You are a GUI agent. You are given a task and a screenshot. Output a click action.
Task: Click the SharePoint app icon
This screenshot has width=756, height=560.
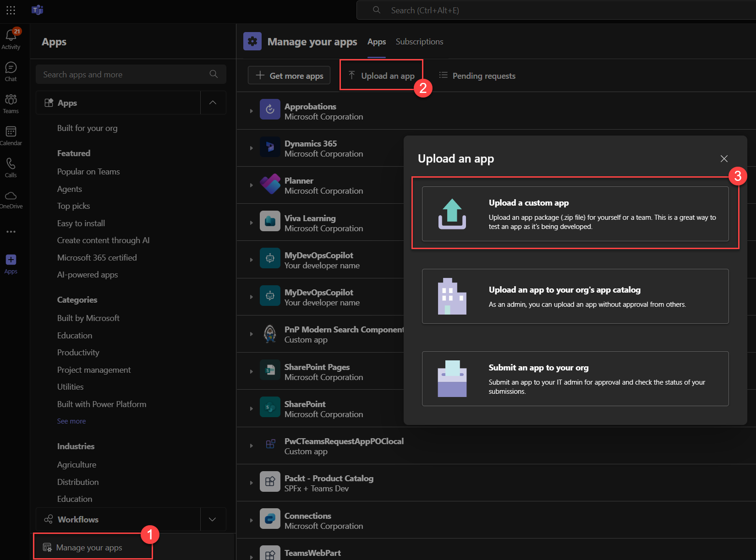click(270, 407)
